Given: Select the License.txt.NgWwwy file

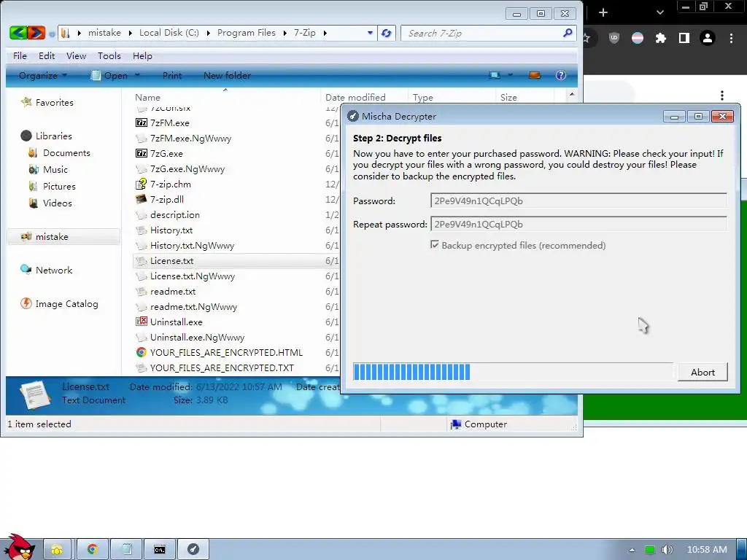Looking at the screenshot, I should click(x=193, y=276).
